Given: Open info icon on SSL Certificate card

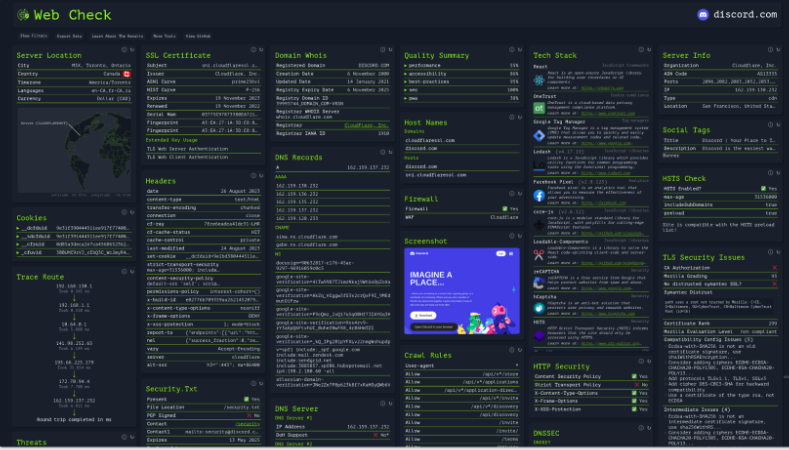Looking at the screenshot, I should [254, 49].
